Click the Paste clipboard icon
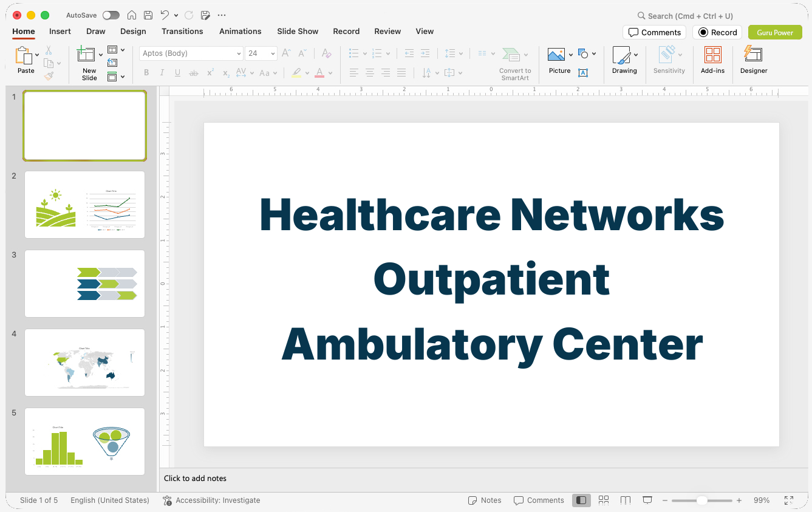812x512 pixels. click(x=24, y=55)
